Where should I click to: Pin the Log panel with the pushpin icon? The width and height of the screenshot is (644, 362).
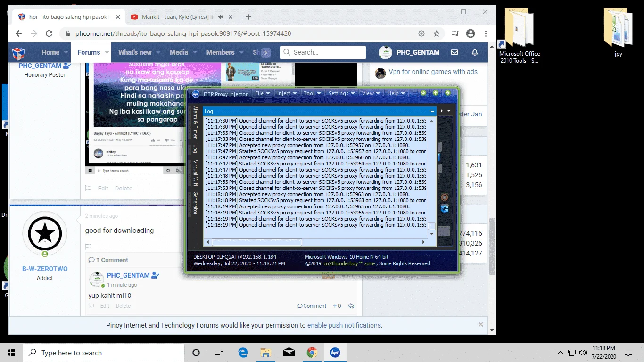(x=431, y=111)
